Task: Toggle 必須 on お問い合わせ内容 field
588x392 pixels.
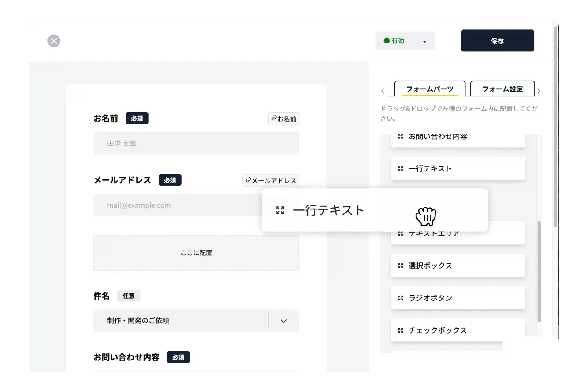Action: (x=178, y=357)
